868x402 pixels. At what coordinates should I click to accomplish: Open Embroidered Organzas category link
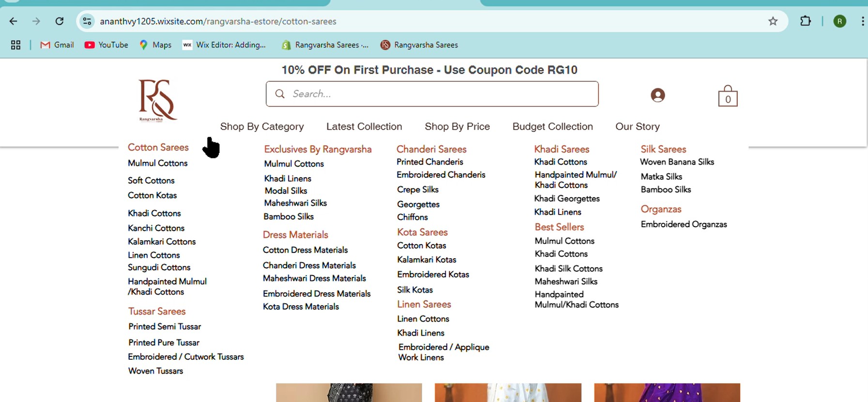pos(684,224)
